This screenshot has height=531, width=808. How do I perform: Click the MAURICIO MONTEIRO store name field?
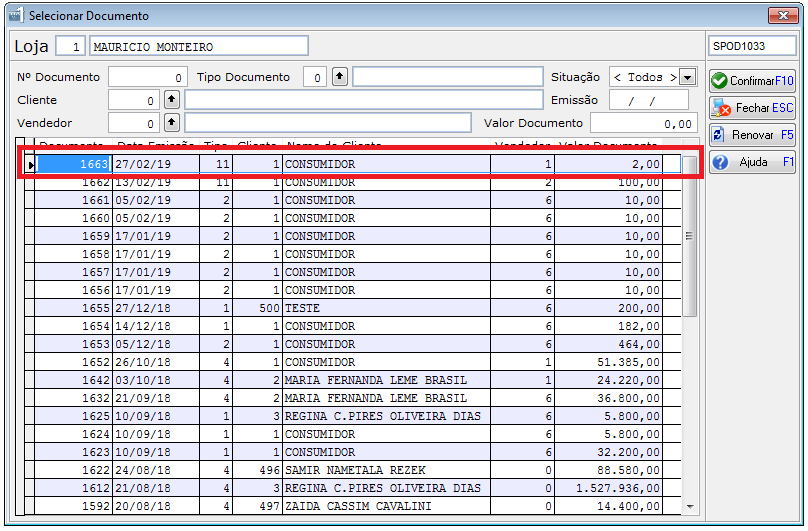[199, 46]
